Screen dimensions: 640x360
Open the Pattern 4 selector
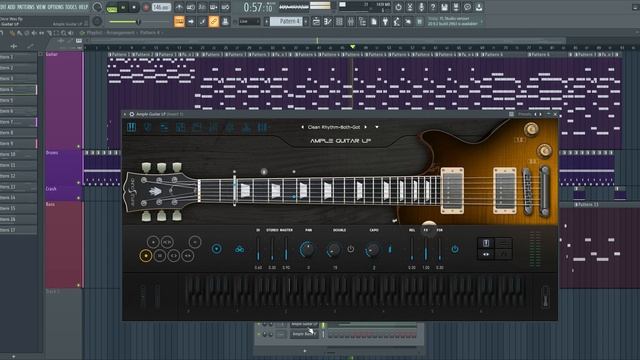coord(285,22)
